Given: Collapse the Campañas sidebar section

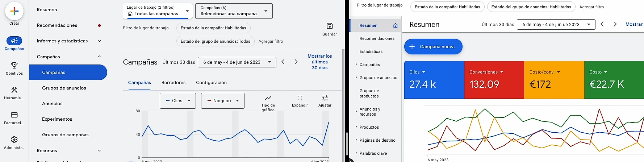Looking at the screenshot, I should [99, 57].
